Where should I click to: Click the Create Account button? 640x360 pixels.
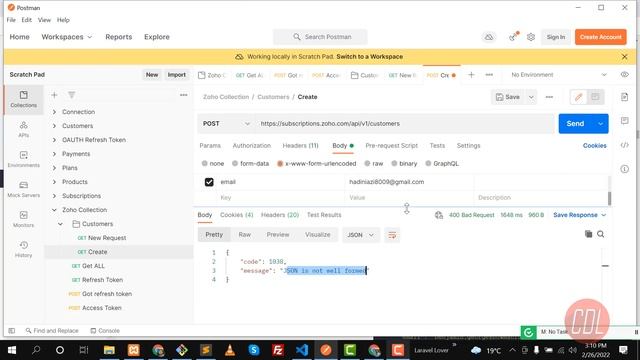[x=600, y=37]
